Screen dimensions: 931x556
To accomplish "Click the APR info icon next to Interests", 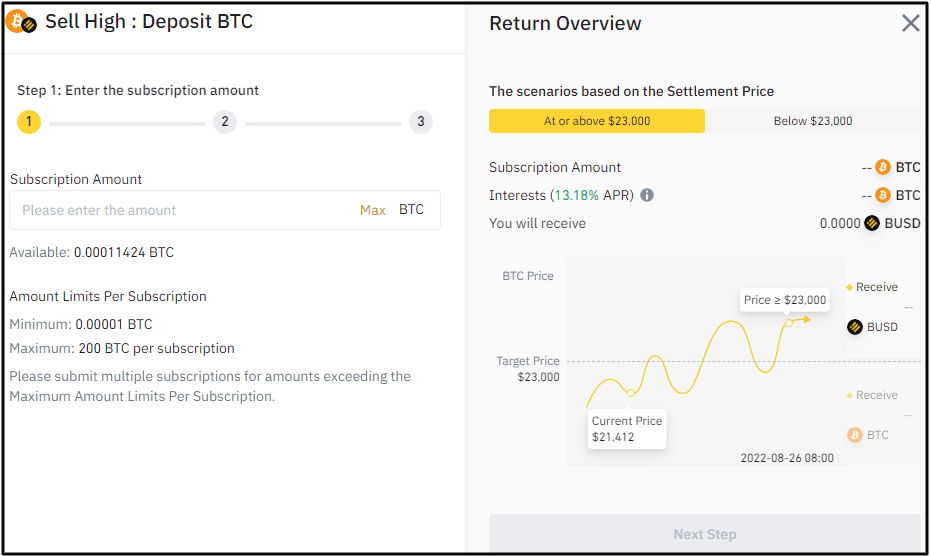I will pos(647,195).
